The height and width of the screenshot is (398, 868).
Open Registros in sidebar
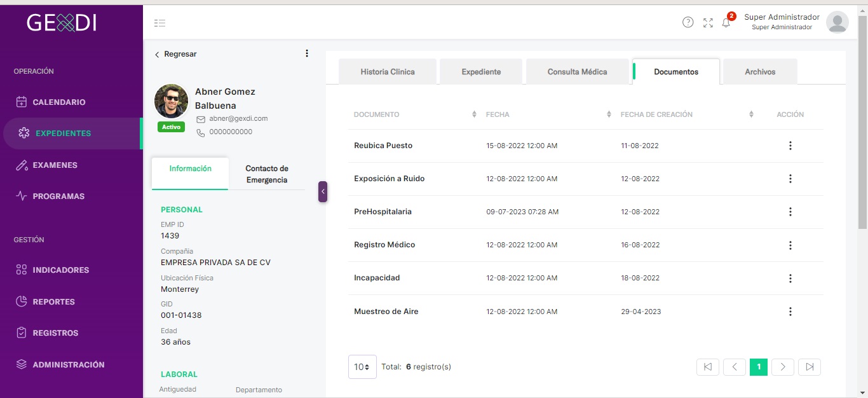point(56,333)
